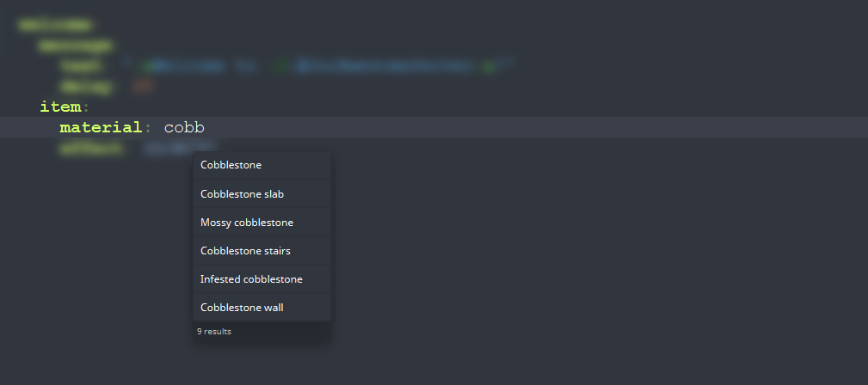Viewport: 868px width, 385px height.
Task: Click the blurred key left of the orange number
Action: coord(88,87)
